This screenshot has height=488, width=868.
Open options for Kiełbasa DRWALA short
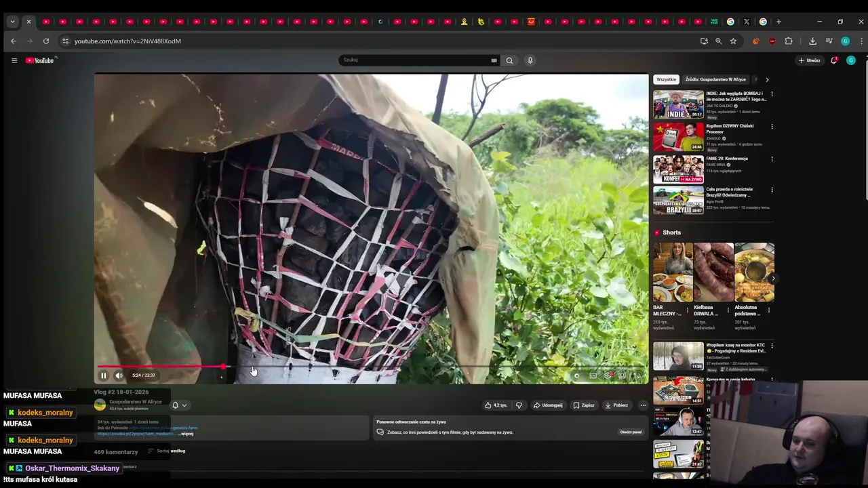pyautogui.click(x=728, y=310)
